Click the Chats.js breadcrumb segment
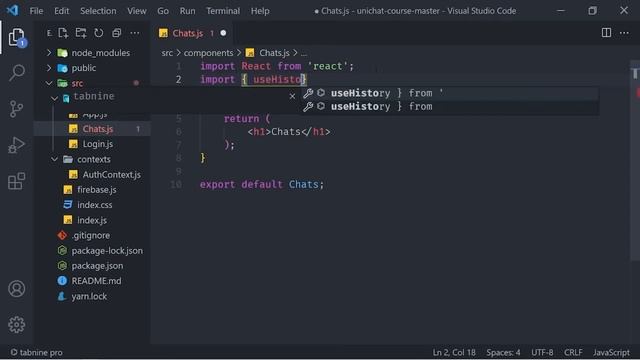 tap(274, 53)
